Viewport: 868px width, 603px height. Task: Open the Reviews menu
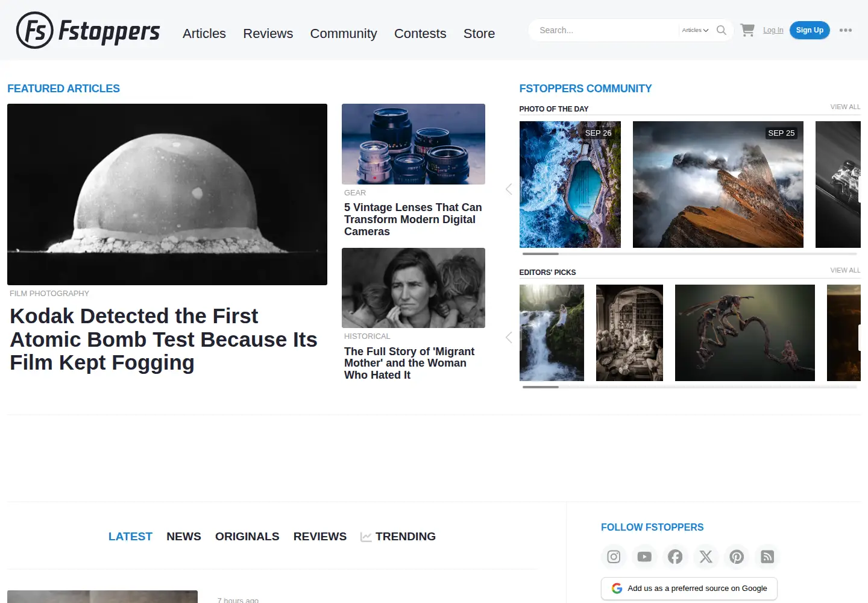point(268,34)
